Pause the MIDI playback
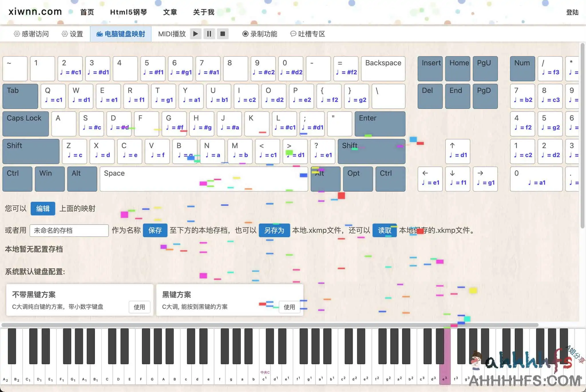586x392 pixels. (209, 34)
